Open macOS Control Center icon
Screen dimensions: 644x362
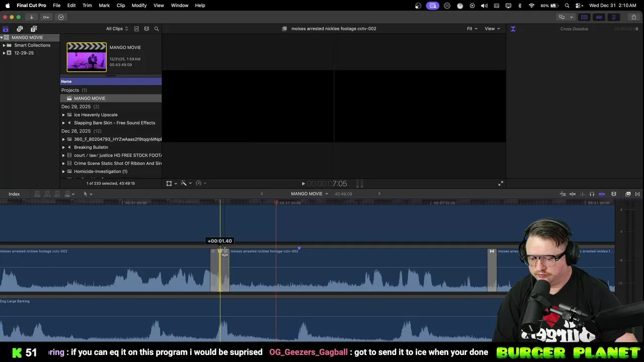tap(579, 6)
